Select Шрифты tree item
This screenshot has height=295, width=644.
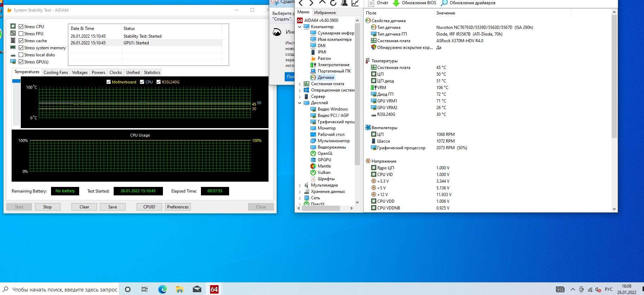pos(323,179)
